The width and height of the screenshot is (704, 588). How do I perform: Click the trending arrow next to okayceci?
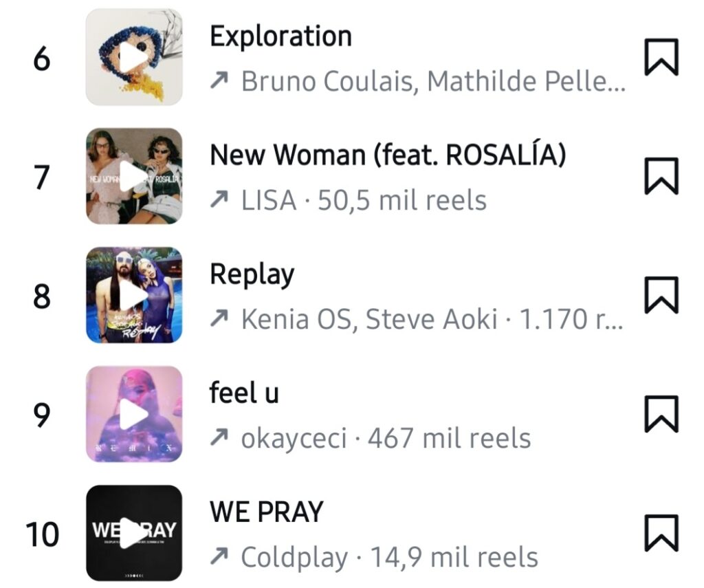coord(219,437)
